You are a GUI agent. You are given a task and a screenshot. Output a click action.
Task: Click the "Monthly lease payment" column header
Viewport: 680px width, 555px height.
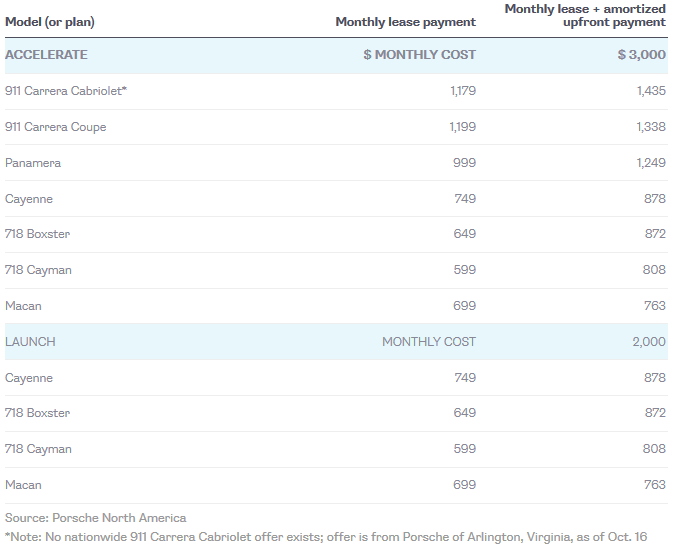[x=405, y=22]
